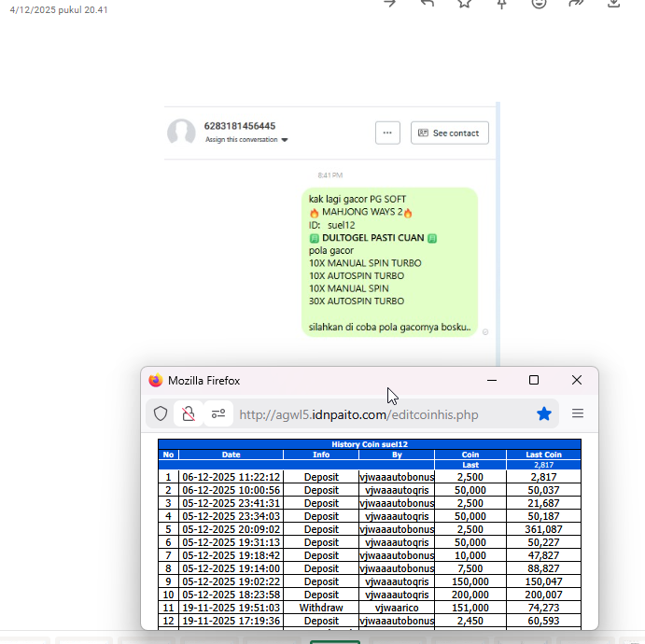
Task: Click the 'By' column header
Action: [x=397, y=455]
